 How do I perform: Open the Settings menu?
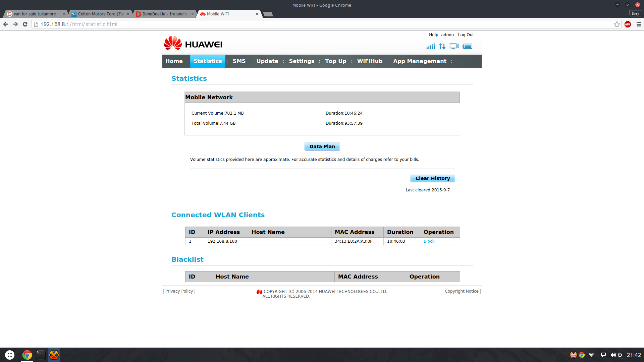302,61
